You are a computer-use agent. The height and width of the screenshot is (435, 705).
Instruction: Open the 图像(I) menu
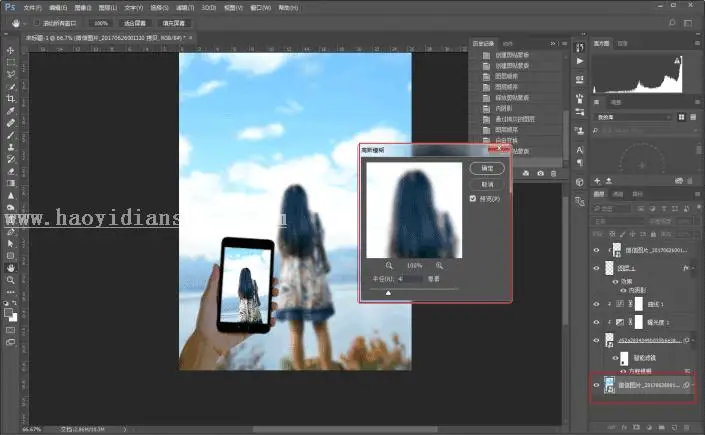click(83, 8)
